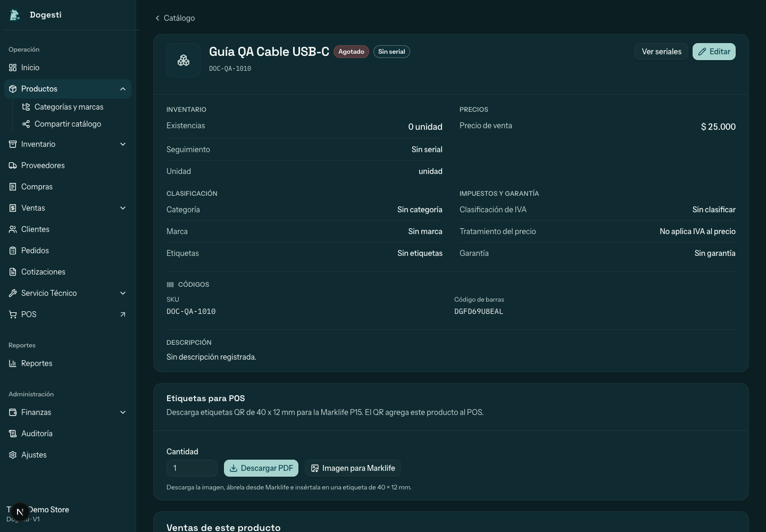
Task: Open Compras in the sidebar
Action: 68,187
